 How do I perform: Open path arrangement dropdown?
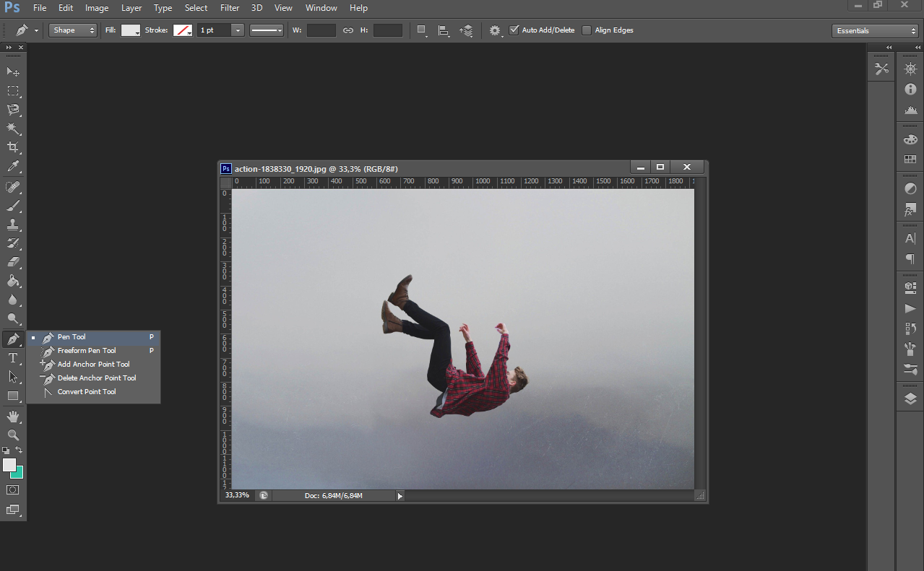coord(467,30)
